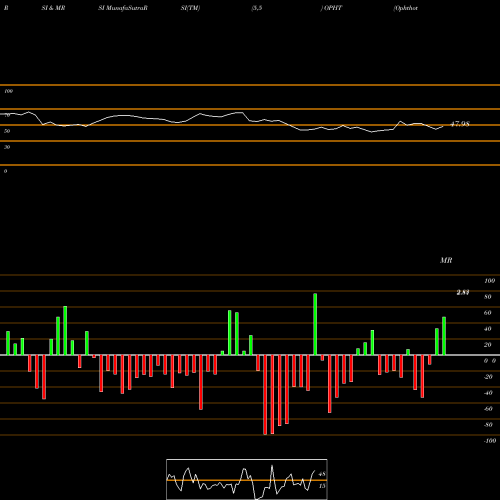The image size is (500, 500).
Task: Click the '-80' label on MR axis
Action: point(488,425)
